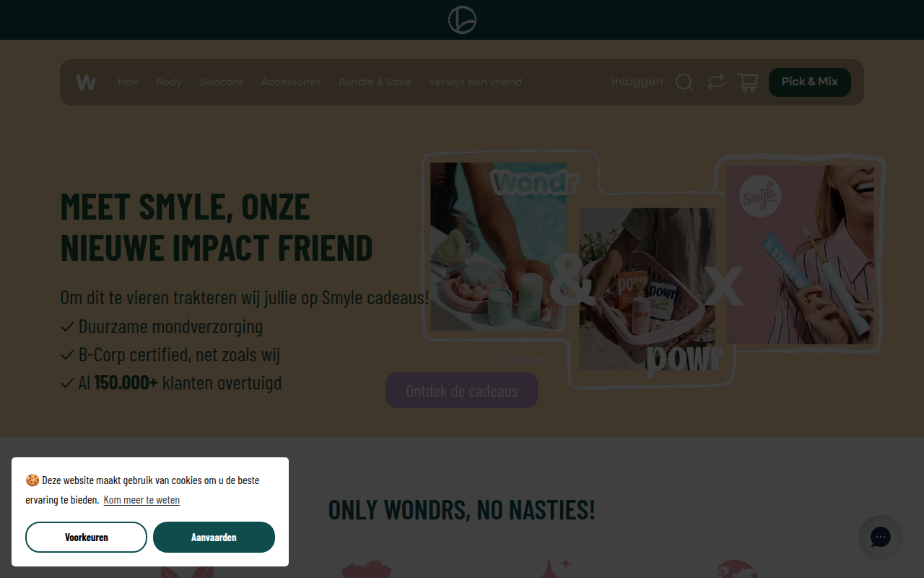Open the Body menu
924x578 pixels.
click(169, 82)
